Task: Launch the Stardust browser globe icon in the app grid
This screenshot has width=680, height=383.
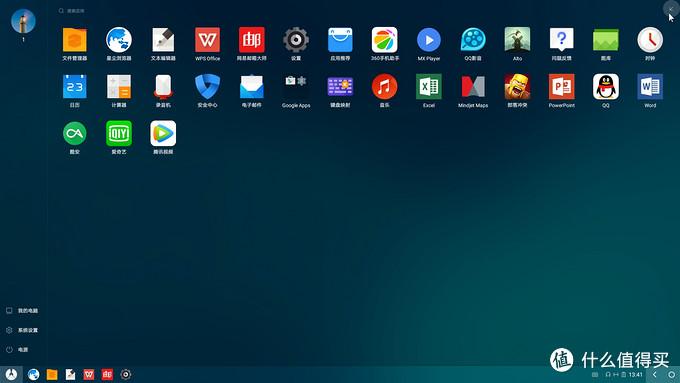Action: (x=119, y=40)
